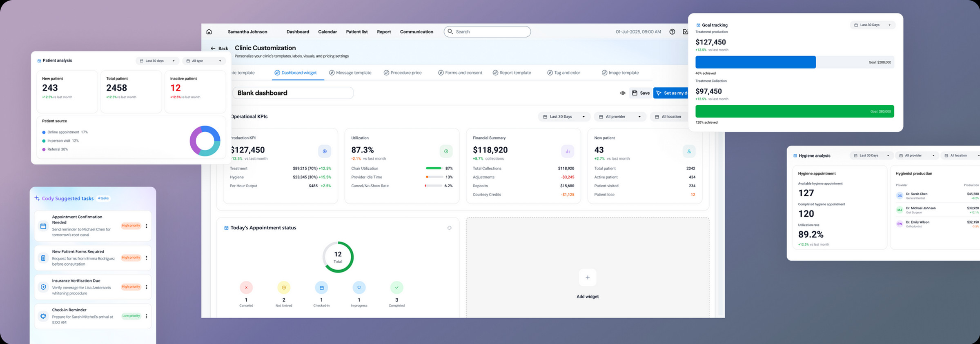Click the blue Treatment production progress bar
The width and height of the screenshot is (980, 344).
[x=755, y=62]
